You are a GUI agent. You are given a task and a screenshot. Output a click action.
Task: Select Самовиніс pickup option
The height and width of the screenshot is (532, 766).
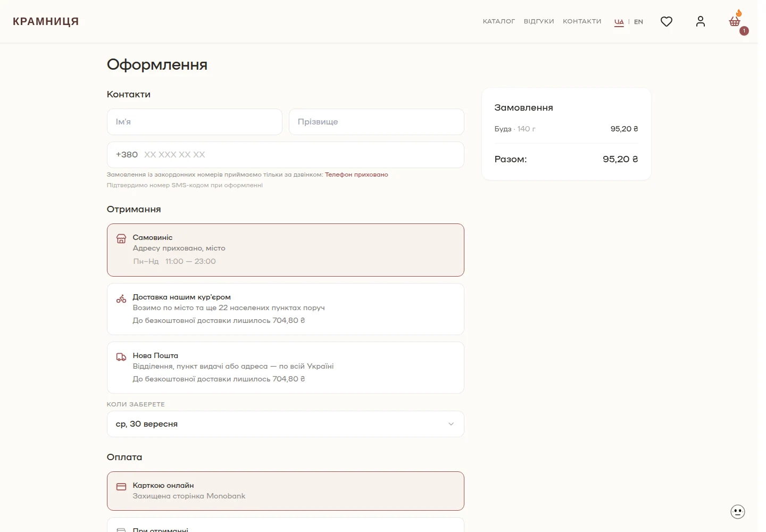(286, 250)
